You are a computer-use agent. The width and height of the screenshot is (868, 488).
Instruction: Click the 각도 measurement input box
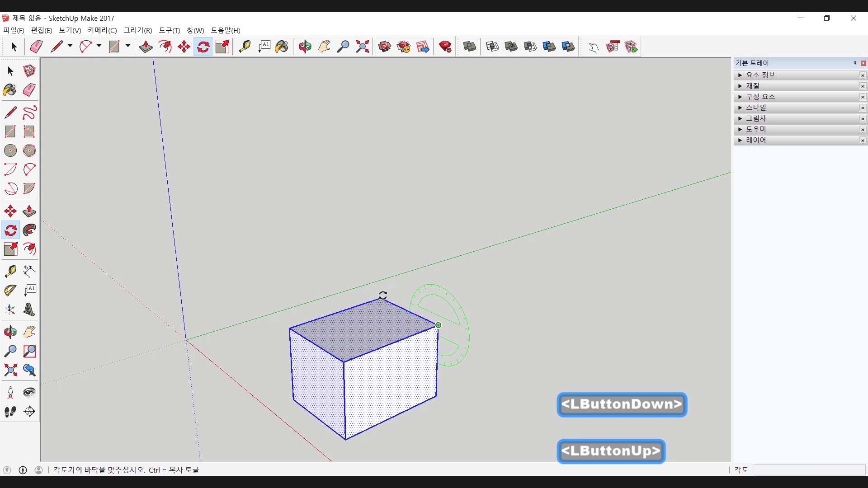808,470
